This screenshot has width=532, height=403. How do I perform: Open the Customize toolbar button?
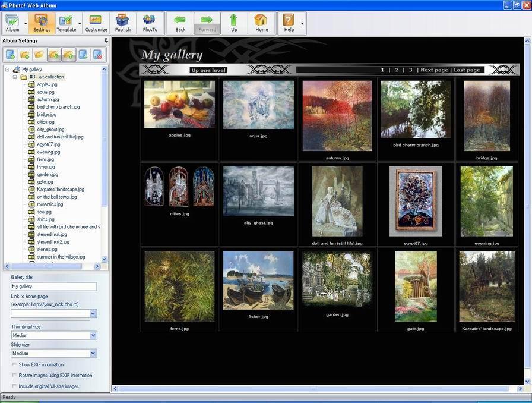[x=96, y=23]
